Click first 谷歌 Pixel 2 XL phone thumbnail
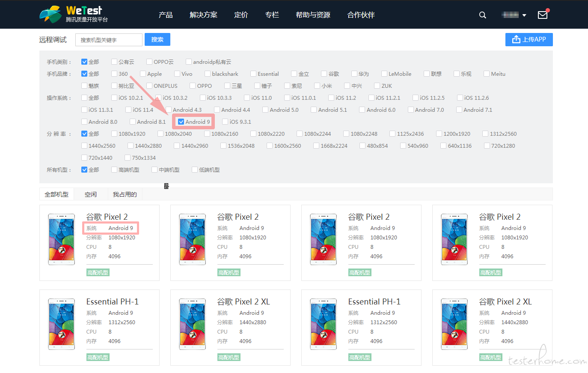The image size is (588, 373). [193, 324]
